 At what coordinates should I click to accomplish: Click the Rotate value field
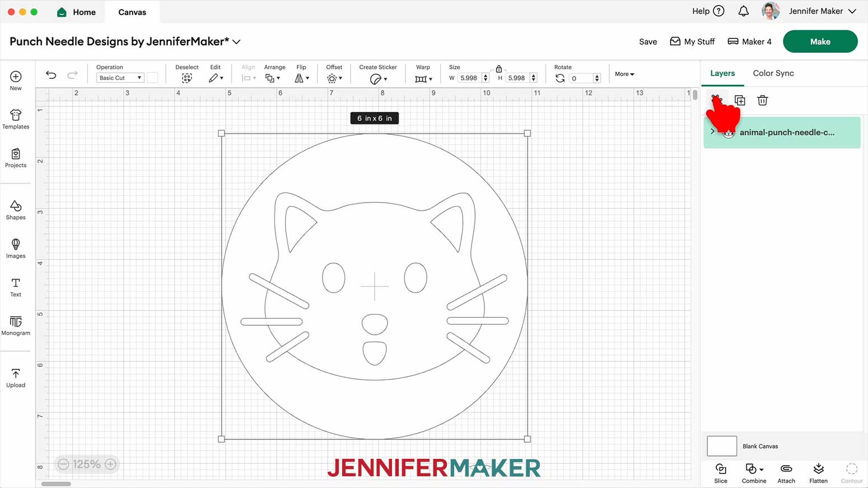coord(581,78)
